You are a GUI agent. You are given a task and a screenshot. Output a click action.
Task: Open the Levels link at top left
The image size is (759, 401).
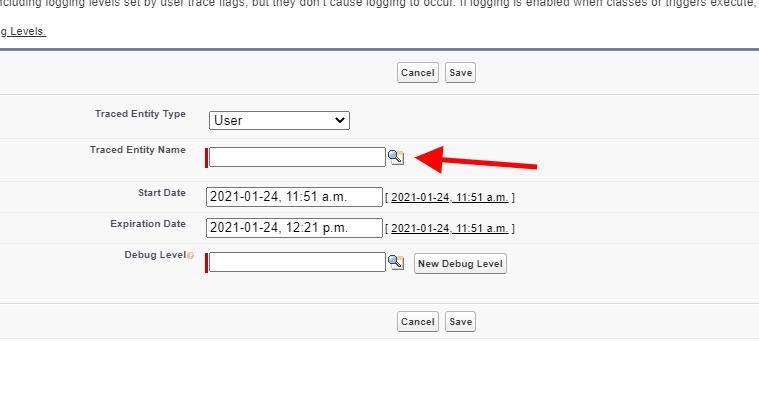coord(23,31)
